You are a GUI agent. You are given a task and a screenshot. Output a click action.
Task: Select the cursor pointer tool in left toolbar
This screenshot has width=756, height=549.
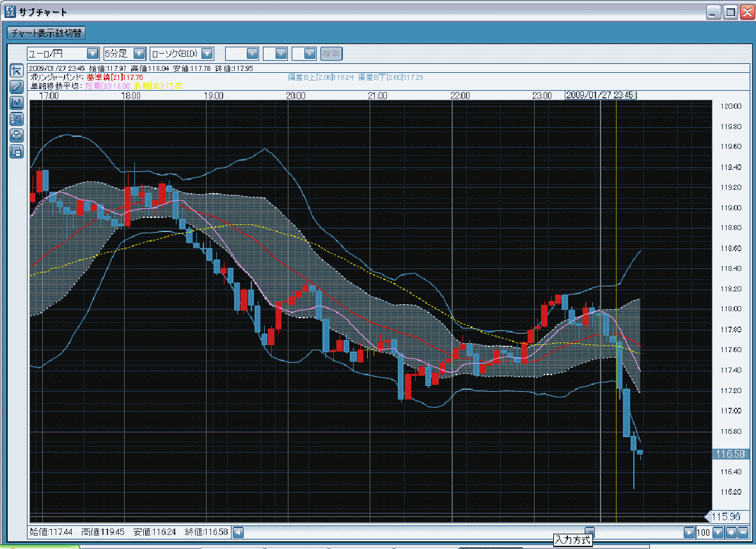point(17,70)
